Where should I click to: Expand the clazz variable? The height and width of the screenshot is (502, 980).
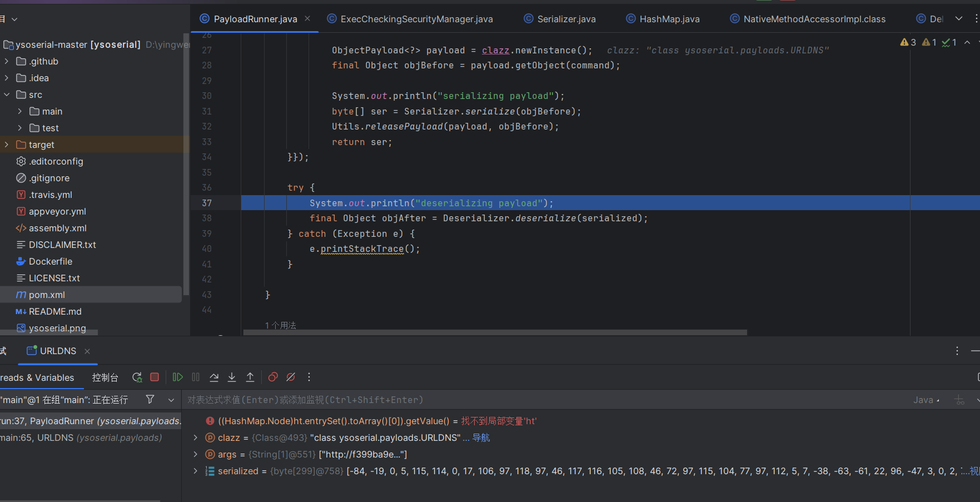pos(195,438)
